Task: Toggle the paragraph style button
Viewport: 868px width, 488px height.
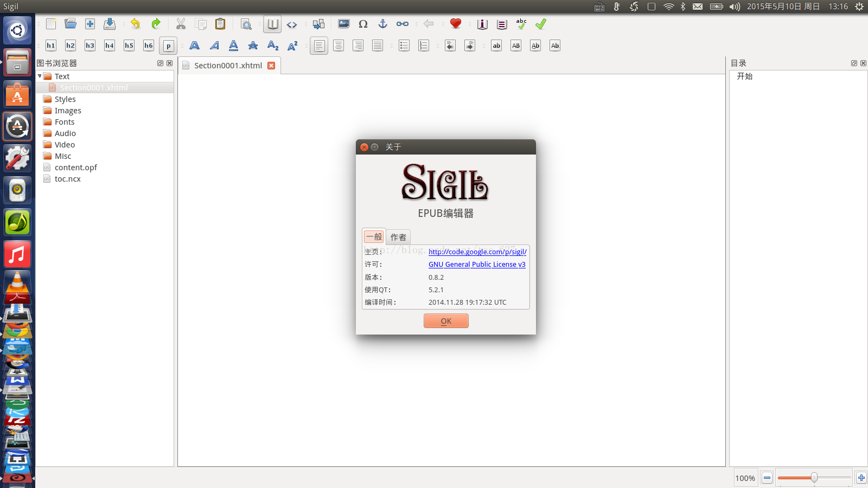Action: pos(168,46)
